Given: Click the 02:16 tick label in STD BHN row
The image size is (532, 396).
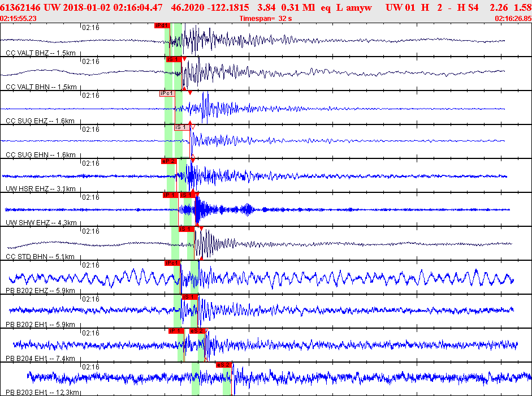Looking at the screenshot, I should tap(90, 231).
